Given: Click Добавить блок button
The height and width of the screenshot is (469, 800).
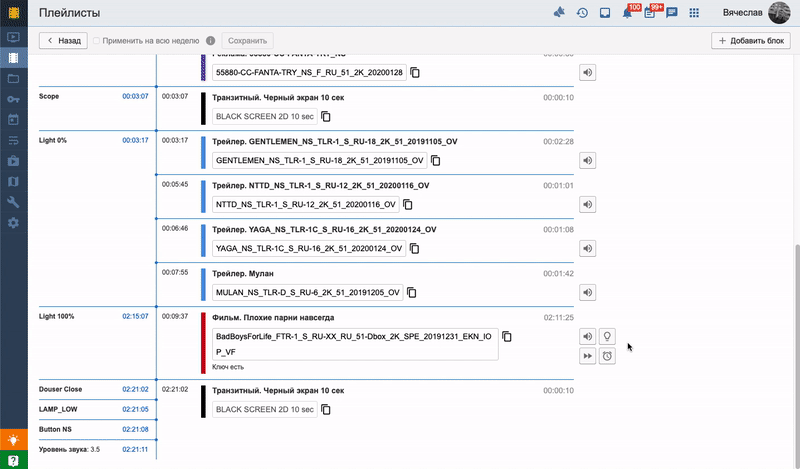Looking at the screenshot, I should [751, 41].
